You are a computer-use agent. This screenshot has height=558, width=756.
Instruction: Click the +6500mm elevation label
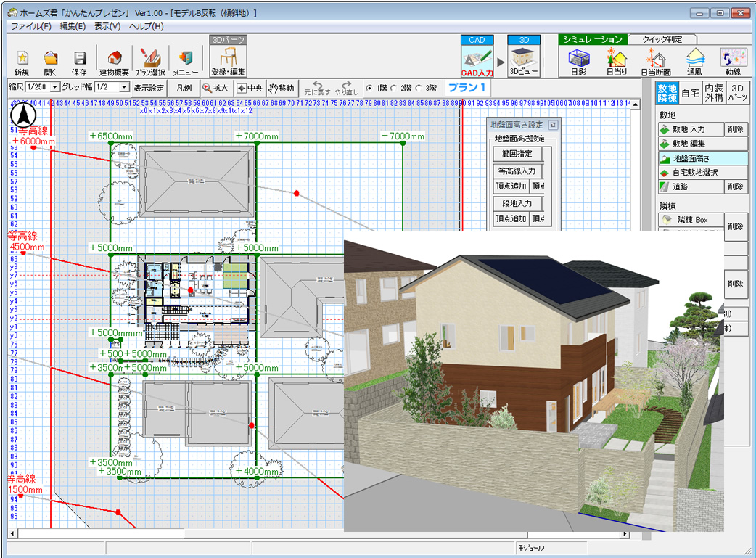[x=111, y=136]
